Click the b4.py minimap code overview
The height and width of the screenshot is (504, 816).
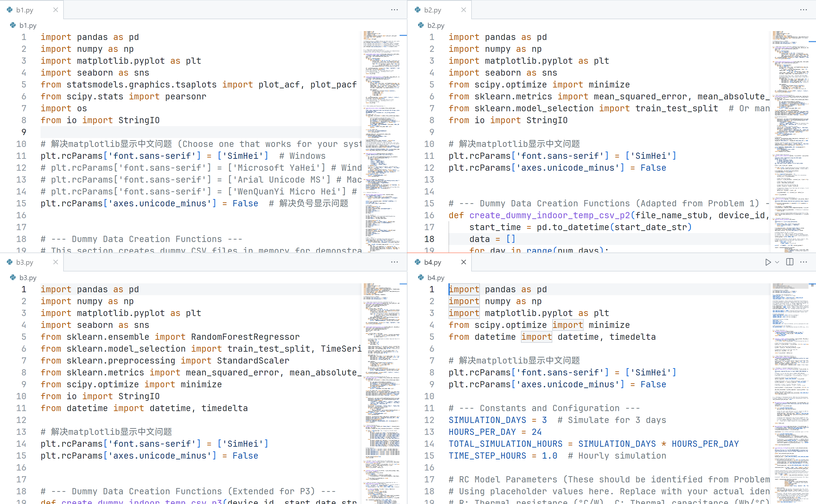click(790, 393)
